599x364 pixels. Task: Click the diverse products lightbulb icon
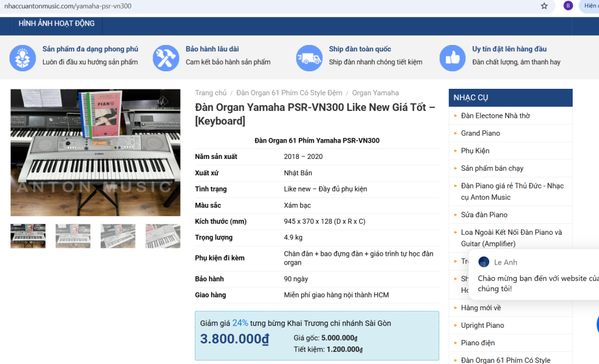pyautogui.click(x=23, y=58)
